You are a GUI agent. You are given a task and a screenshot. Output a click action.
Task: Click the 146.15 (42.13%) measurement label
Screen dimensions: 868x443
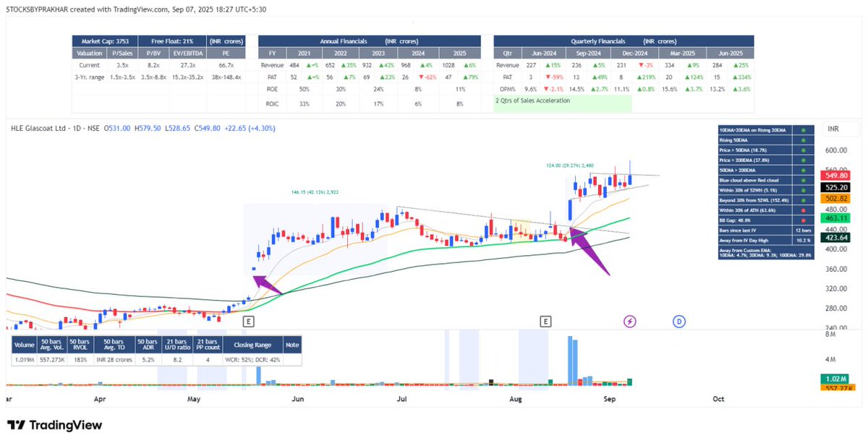[x=315, y=192]
